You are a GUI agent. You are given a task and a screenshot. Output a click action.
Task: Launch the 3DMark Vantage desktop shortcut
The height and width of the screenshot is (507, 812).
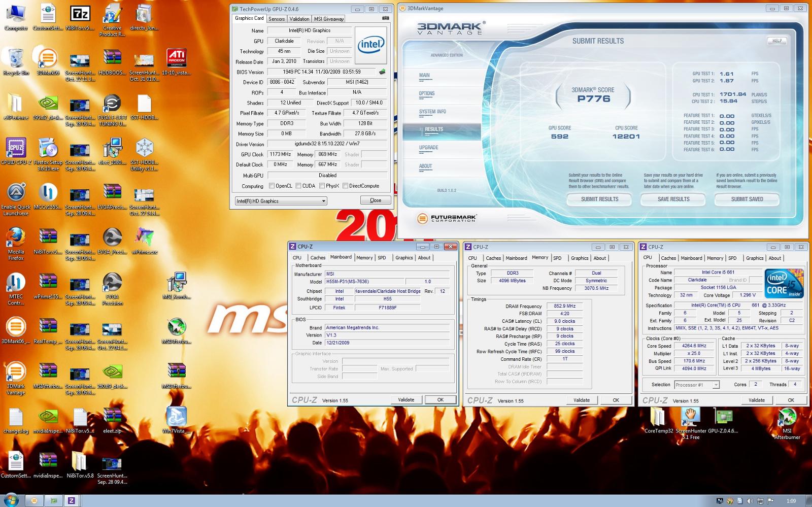click(x=16, y=378)
